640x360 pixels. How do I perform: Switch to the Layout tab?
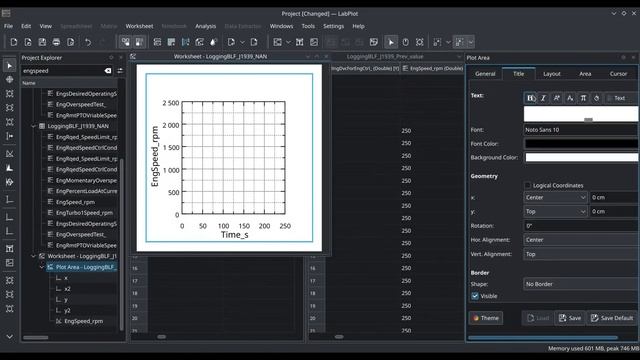tap(551, 74)
